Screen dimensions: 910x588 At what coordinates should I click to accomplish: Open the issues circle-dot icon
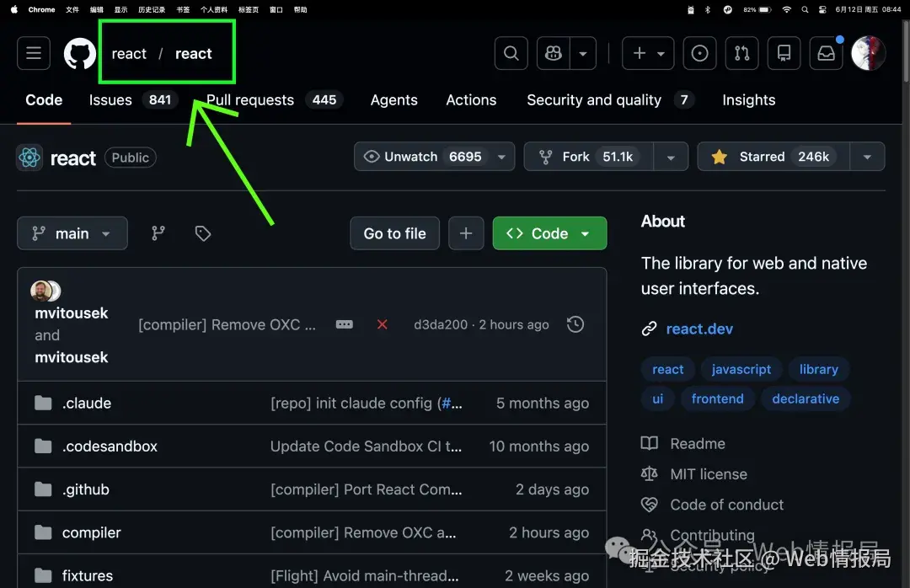pyautogui.click(x=700, y=53)
